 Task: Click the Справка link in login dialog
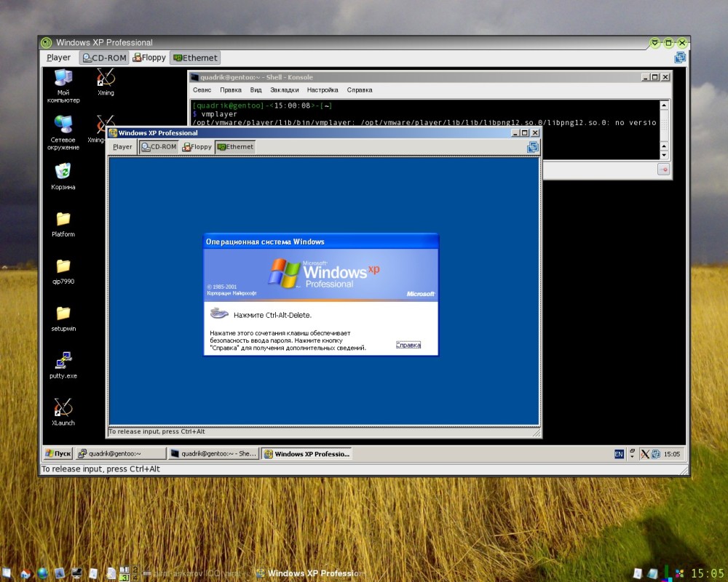coord(408,345)
